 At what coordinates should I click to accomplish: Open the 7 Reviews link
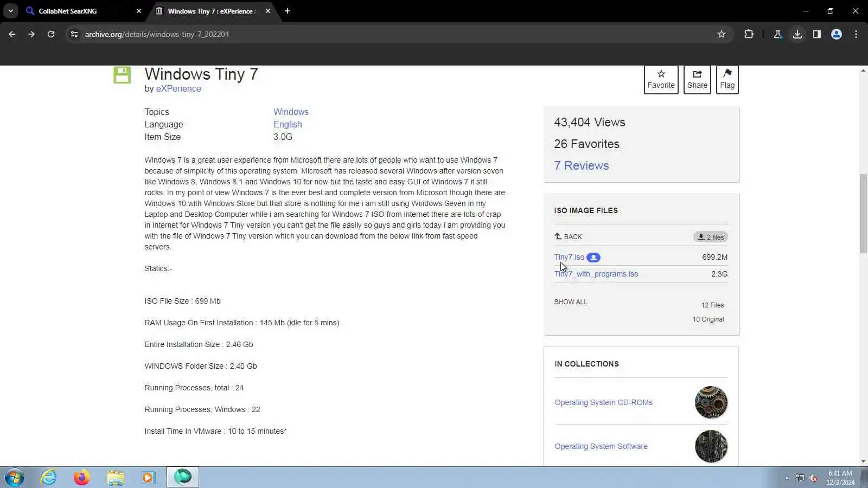(582, 165)
